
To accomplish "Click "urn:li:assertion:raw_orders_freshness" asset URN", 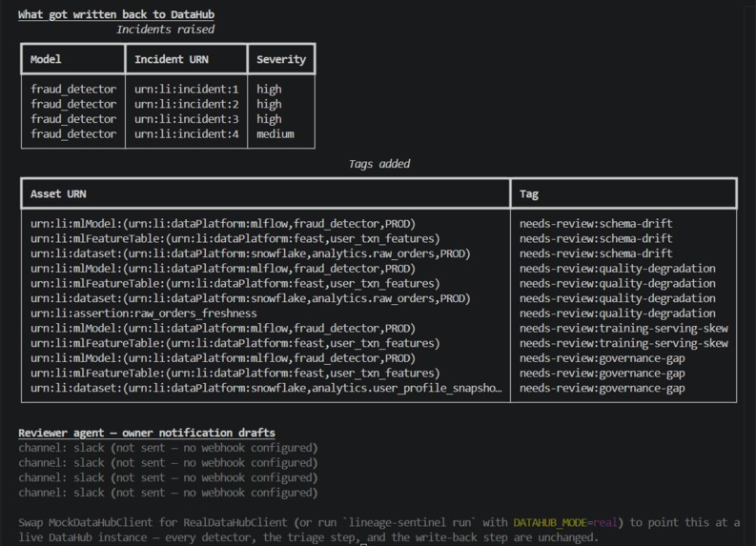I will coord(144,313).
